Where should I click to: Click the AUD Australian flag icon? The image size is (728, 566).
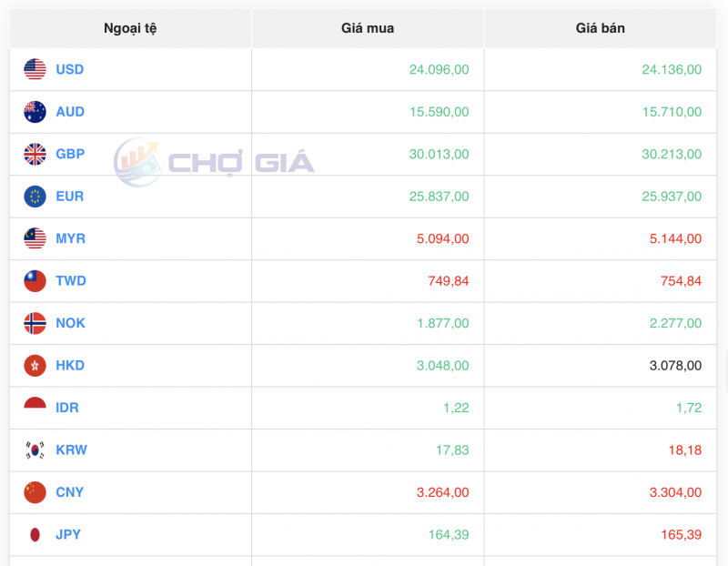(x=35, y=111)
